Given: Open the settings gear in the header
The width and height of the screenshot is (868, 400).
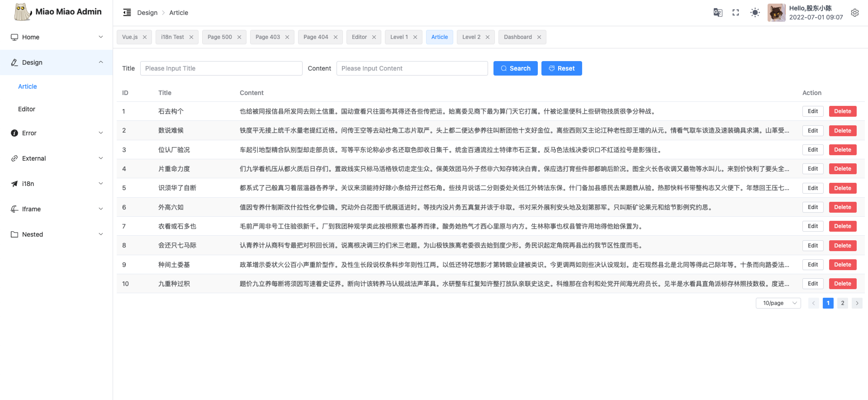Looking at the screenshot, I should (854, 12).
